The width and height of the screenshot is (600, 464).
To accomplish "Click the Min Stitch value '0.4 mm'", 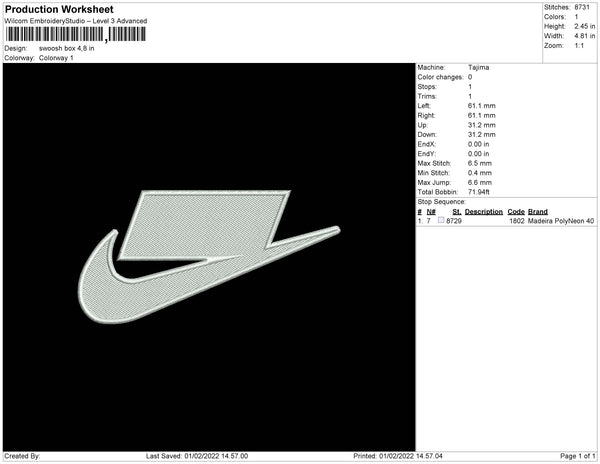I will (x=480, y=173).
